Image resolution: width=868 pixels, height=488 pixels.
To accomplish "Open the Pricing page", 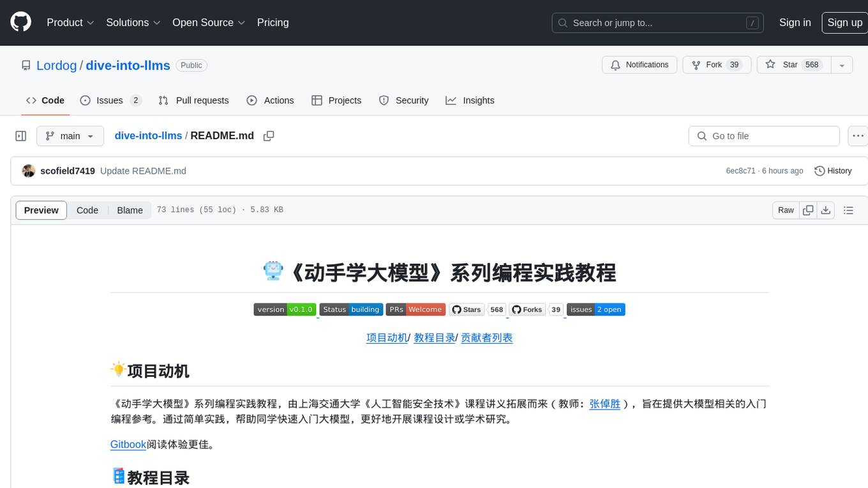I will click(273, 22).
